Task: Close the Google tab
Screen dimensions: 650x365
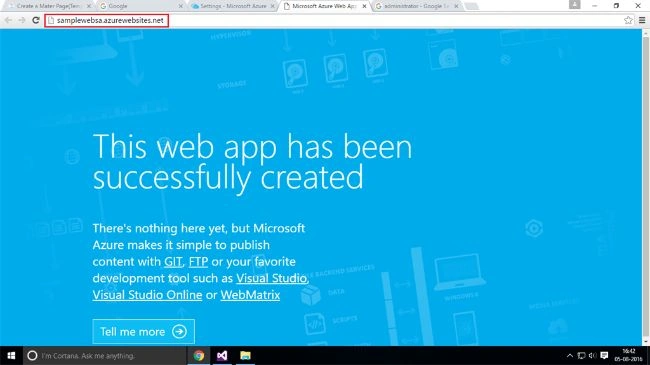Action: pyautogui.click(x=181, y=6)
